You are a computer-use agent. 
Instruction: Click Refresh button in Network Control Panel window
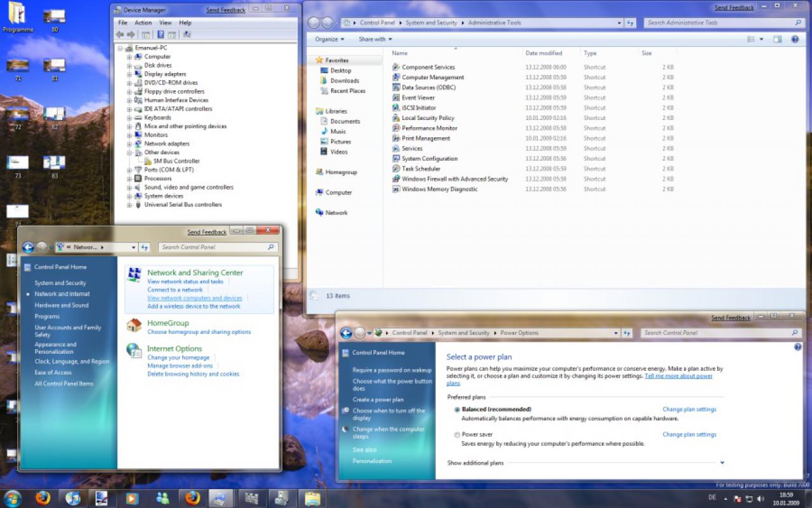tap(145, 247)
